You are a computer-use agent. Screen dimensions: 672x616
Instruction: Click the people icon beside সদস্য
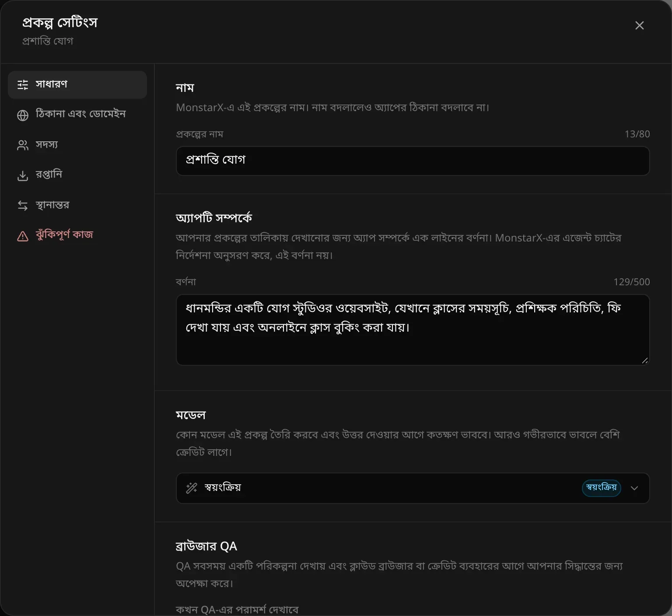(x=23, y=145)
